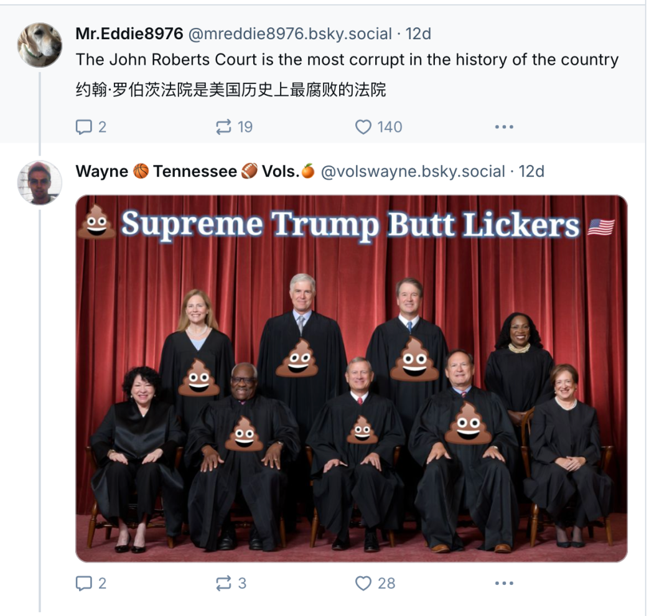Open the @mreddie8976.bsky.social handle link
The width and height of the screenshot is (672, 616).
[x=289, y=34]
